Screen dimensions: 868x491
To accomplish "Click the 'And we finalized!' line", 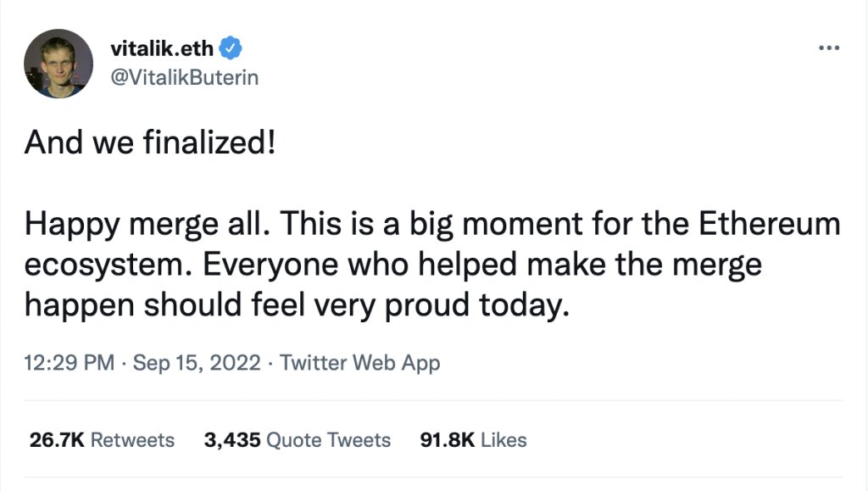I will (150, 142).
